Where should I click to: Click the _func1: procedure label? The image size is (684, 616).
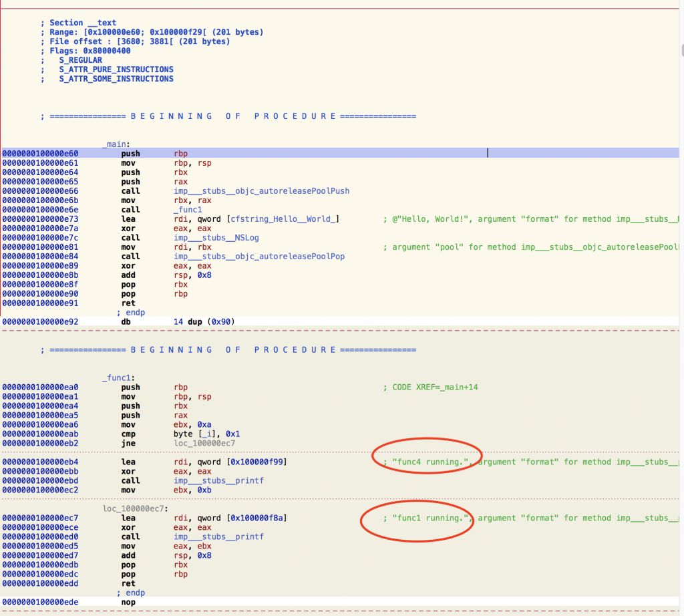pos(118,377)
